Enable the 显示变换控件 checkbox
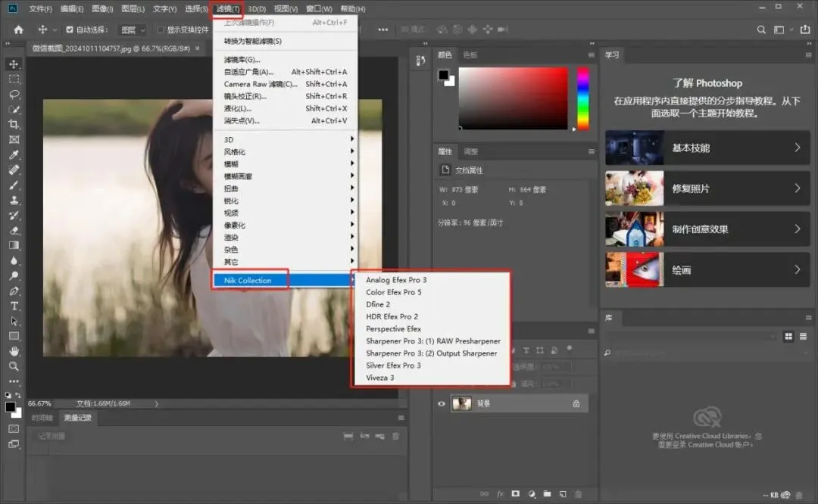 coord(160,30)
